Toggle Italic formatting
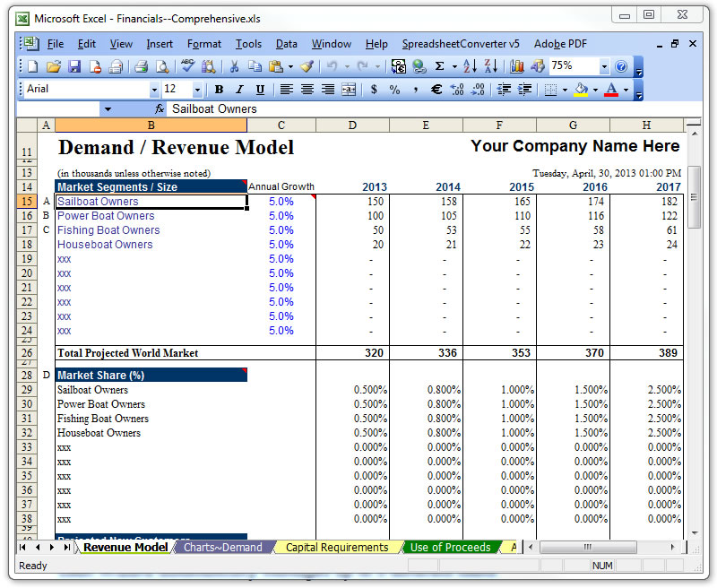 [x=239, y=90]
